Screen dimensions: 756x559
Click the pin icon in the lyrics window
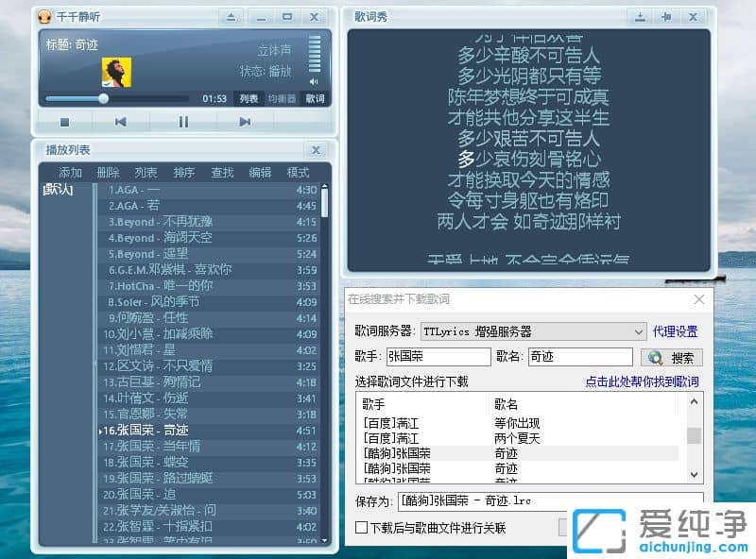click(x=666, y=17)
